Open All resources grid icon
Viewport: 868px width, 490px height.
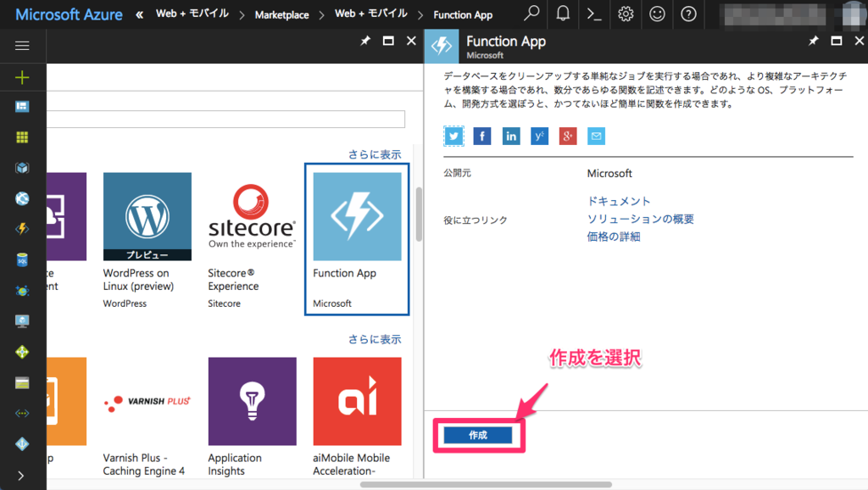click(x=22, y=137)
